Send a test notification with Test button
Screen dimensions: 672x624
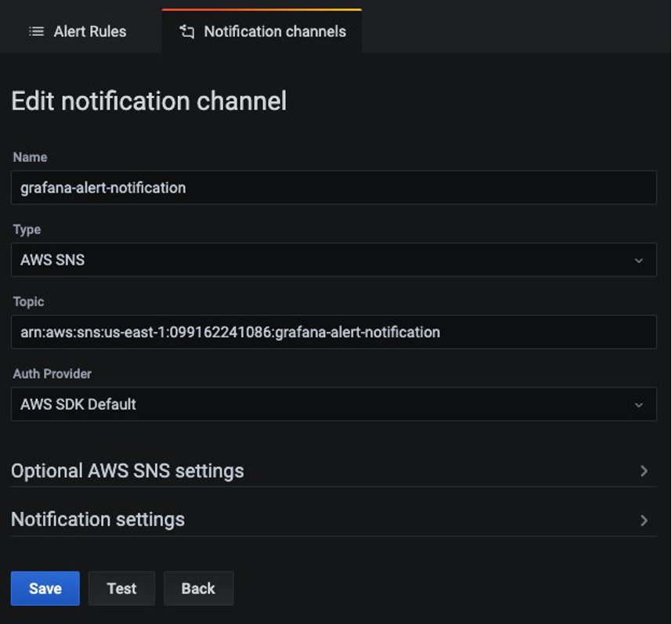click(121, 589)
